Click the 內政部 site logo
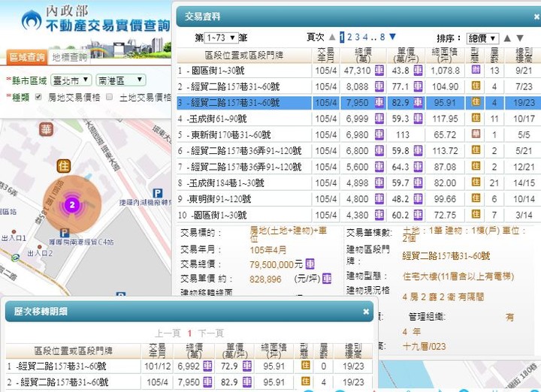Screen dimensions: 541x392 95,20
